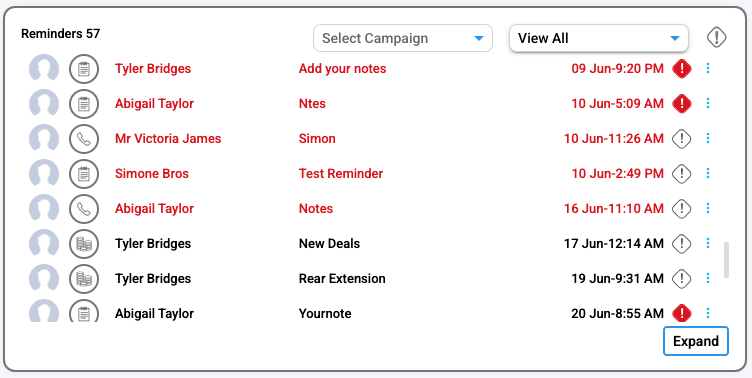Toggle red priority flag on 10 Jun-5:09 AM reminder

point(682,104)
